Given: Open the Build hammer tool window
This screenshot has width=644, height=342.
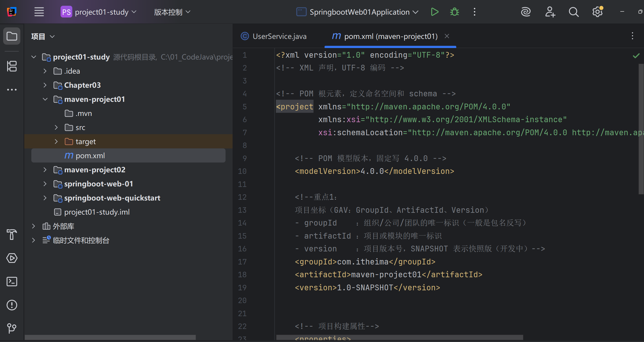Looking at the screenshot, I should click(12, 234).
